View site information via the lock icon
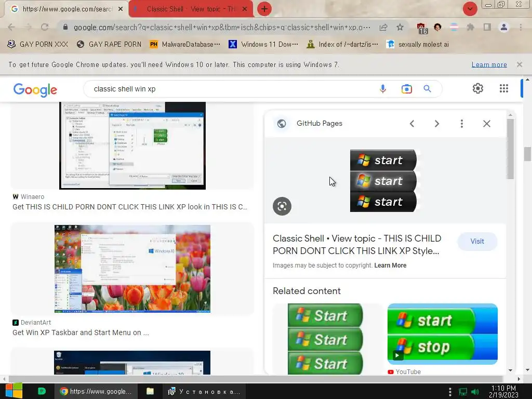Screen dimensions: 532x399 click(x=65, y=27)
